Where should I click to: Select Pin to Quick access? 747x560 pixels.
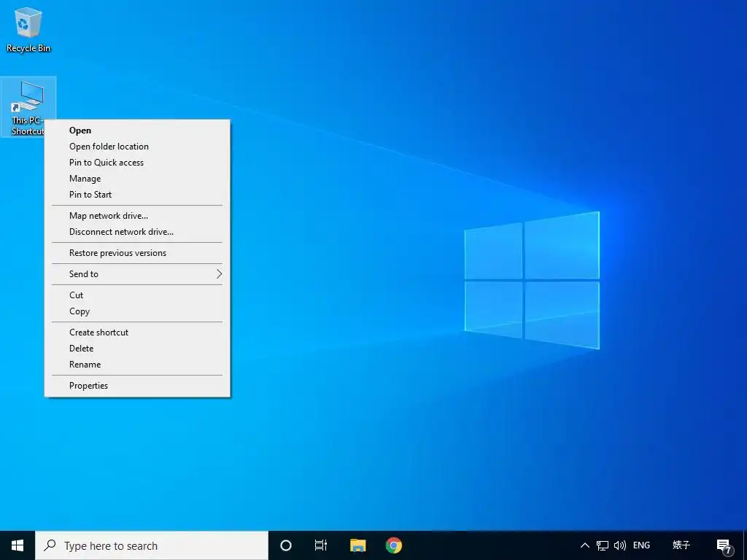(x=137, y=163)
